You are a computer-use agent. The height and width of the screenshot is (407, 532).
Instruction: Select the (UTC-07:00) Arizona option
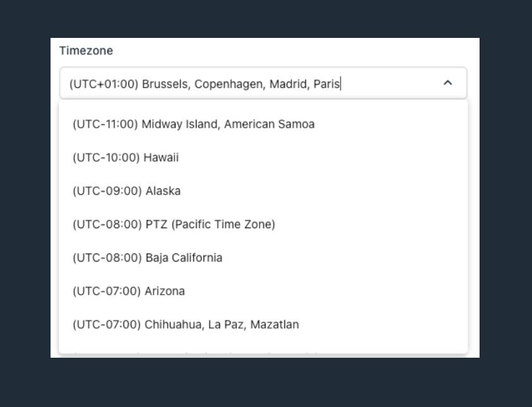point(263,291)
